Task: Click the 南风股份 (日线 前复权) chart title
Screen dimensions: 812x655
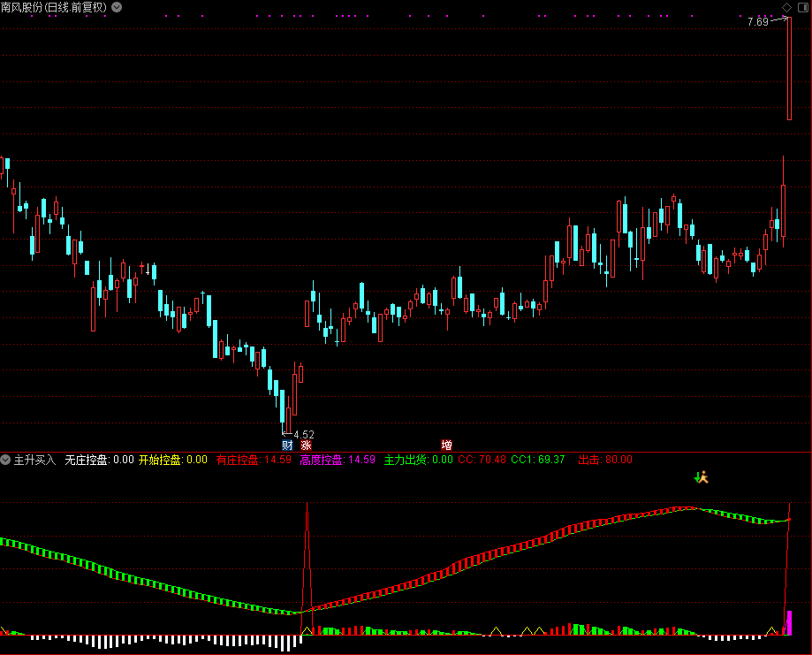Action: click(x=55, y=7)
